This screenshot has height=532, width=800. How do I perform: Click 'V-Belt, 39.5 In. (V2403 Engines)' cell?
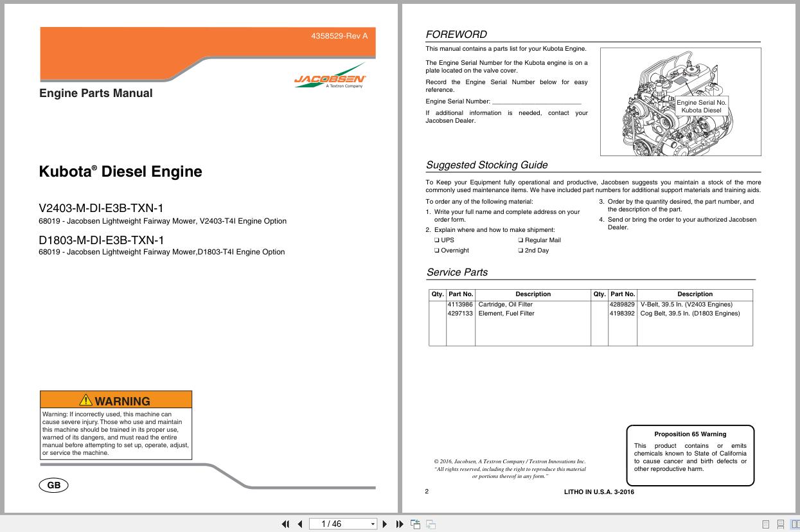coord(686,305)
